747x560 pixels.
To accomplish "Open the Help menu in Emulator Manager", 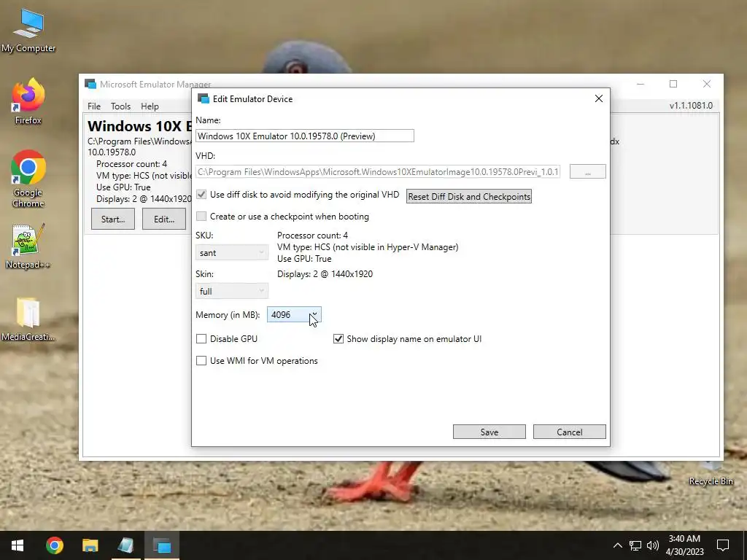I will pos(150,106).
